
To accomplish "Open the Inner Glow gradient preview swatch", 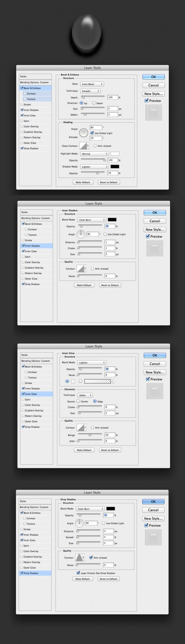I will click(97, 381).
